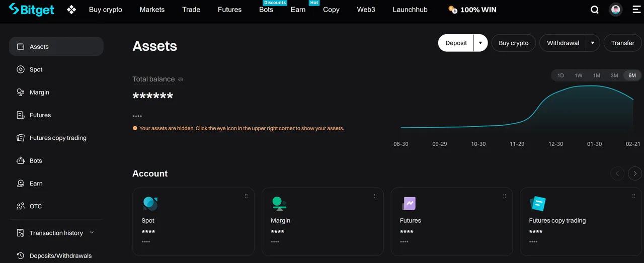Click the Account section heading

tap(150, 173)
